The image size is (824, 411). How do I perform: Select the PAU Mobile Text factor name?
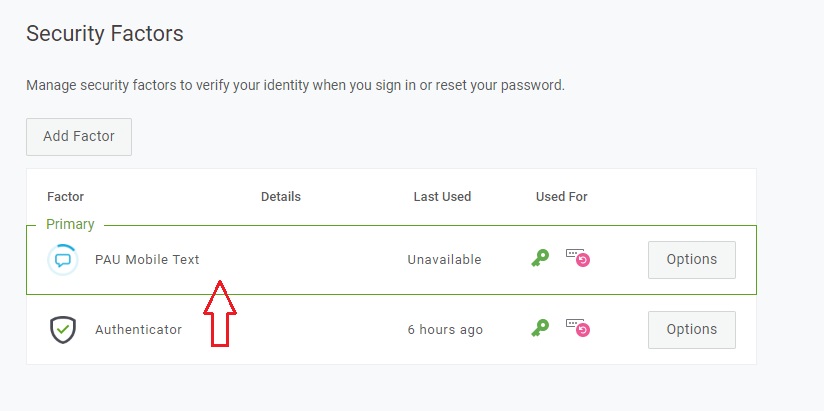147,260
